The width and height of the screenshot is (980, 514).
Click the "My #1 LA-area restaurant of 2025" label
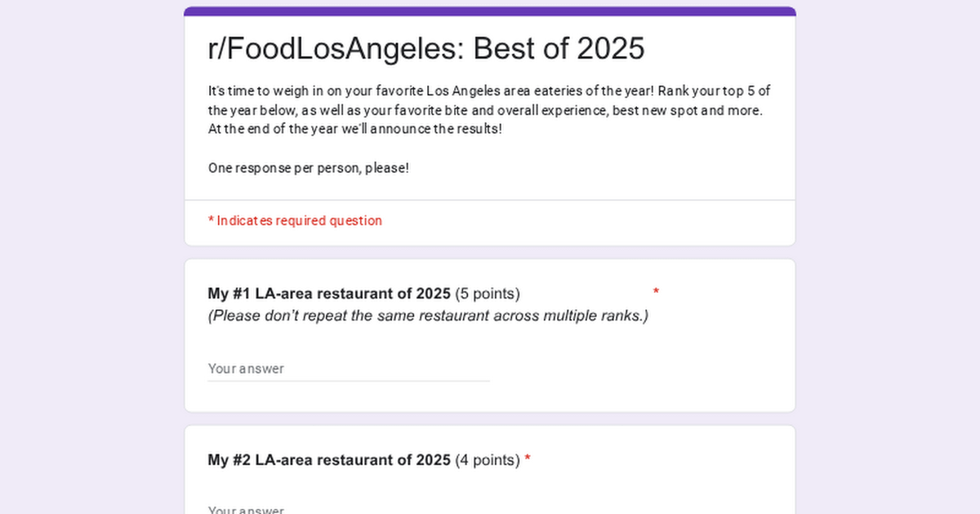(329, 294)
